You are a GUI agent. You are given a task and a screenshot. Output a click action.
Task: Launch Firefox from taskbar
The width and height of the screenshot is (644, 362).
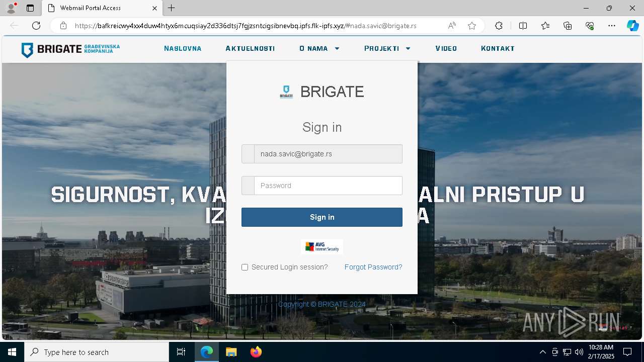click(256, 352)
